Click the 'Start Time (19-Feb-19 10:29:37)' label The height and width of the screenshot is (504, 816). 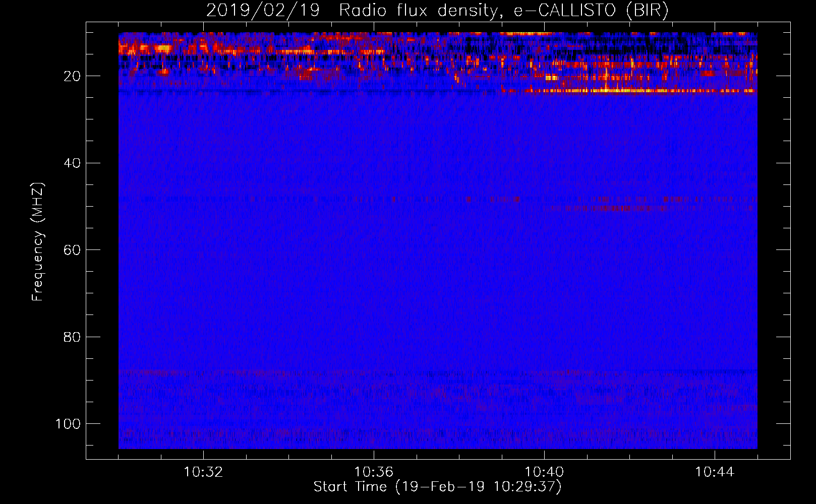pyautogui.click(x=437, y=487)
